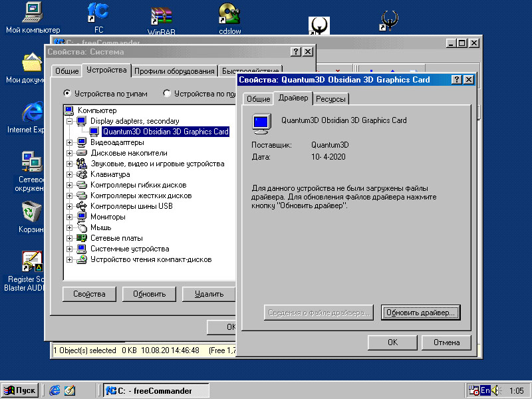
Task: Click the 1:05 clock in system tray
Action: click(517, 390)
